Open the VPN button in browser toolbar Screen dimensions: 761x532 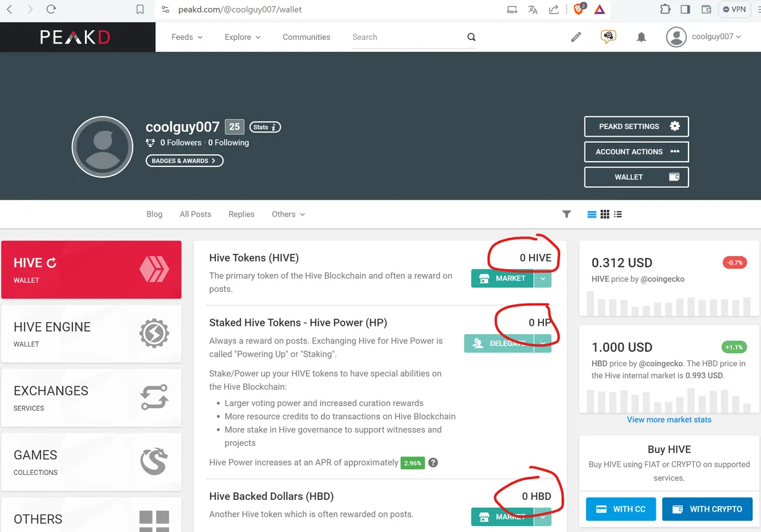click(x=734, y=10)
